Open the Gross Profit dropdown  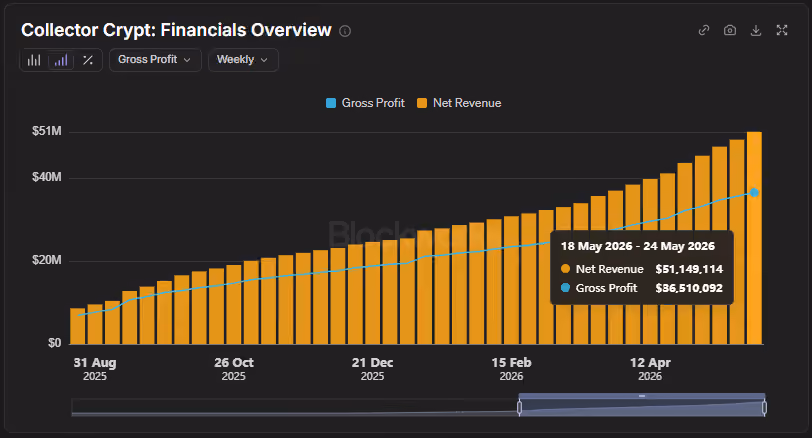click(155, 60)
